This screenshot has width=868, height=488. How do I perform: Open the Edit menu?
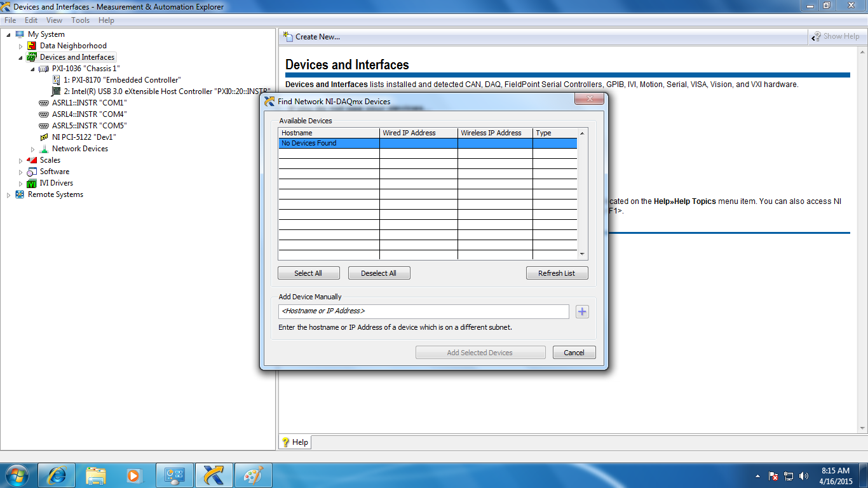(31, 20)
